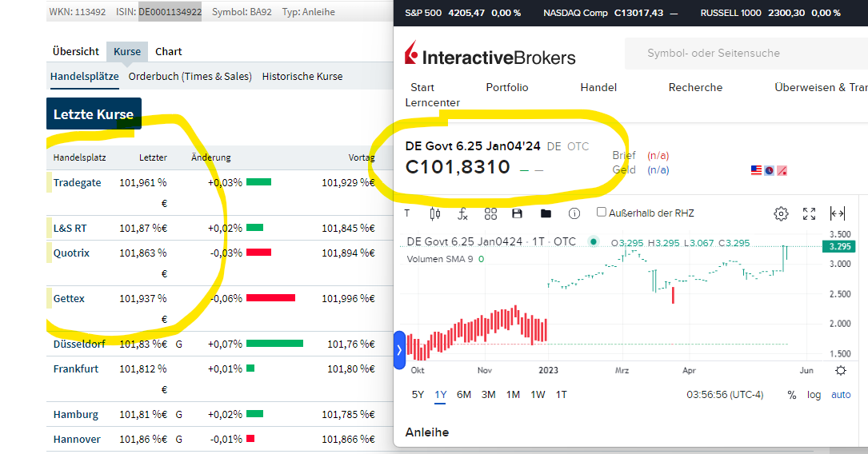Viewport: 868px width, 454px height.
Task: Open the Start menu item
Action: tap(422, 87)
